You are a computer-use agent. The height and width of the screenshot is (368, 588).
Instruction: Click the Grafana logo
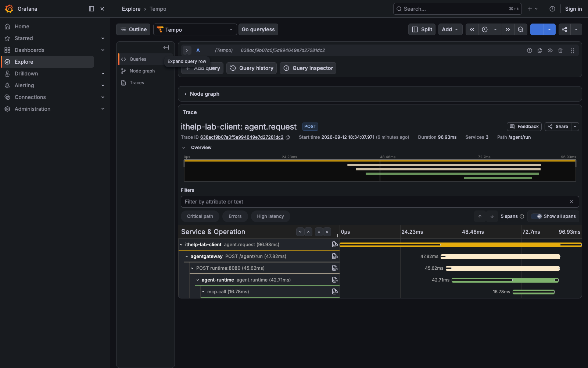pyautogui.click(x=9, y=9)
